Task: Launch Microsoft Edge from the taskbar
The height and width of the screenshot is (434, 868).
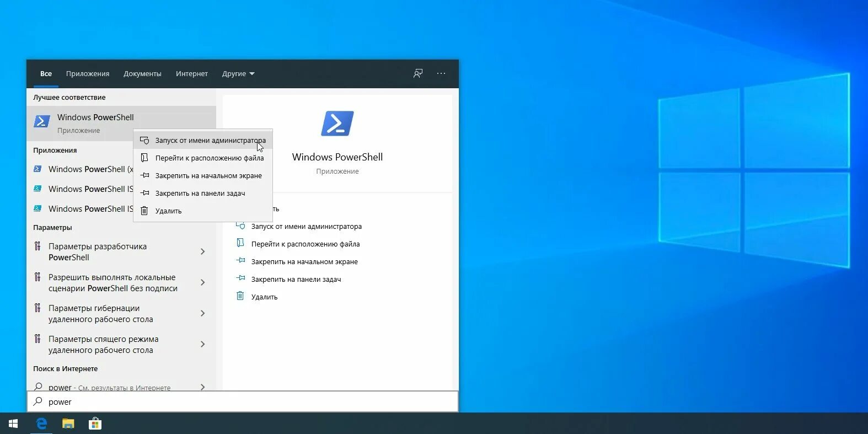Action: (41, 424)
